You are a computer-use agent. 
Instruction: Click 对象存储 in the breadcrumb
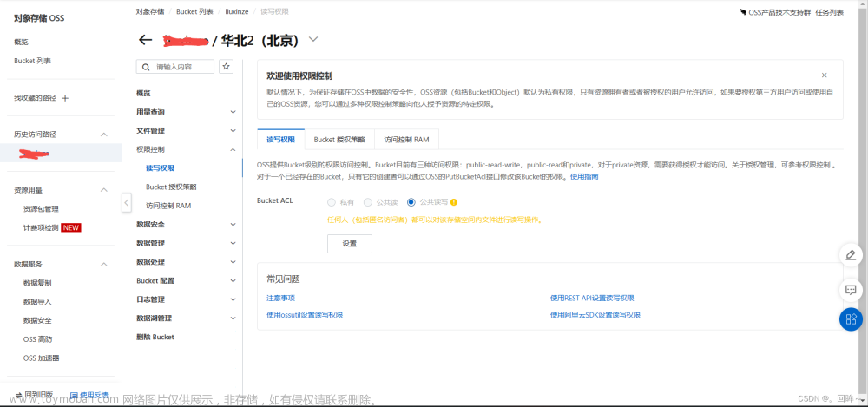(x=150, y=11)
